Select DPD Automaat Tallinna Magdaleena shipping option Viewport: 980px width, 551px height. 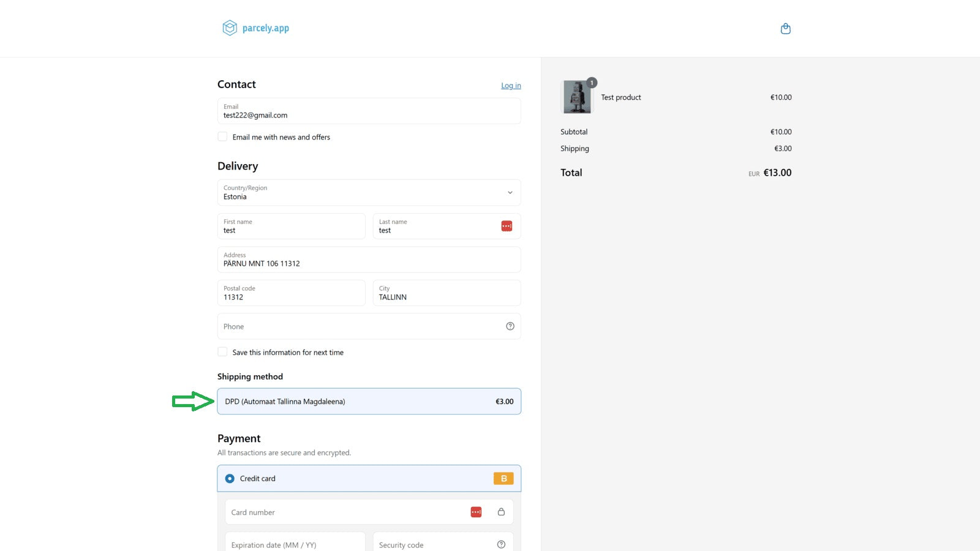coord(369,402)
